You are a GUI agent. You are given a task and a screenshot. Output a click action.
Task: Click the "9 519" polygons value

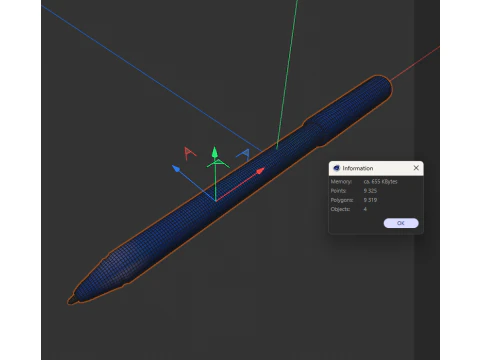pos(370,200)
